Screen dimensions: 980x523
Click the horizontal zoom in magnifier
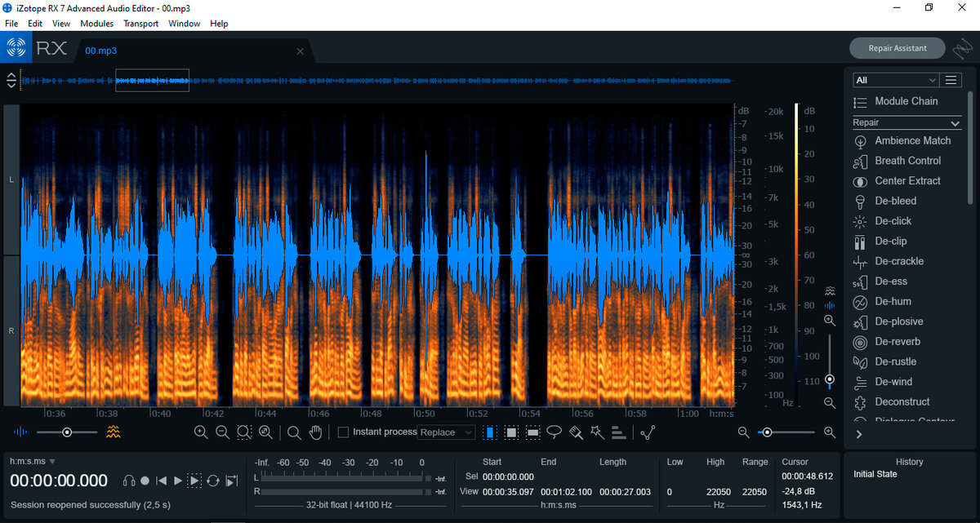coord(830,432)
